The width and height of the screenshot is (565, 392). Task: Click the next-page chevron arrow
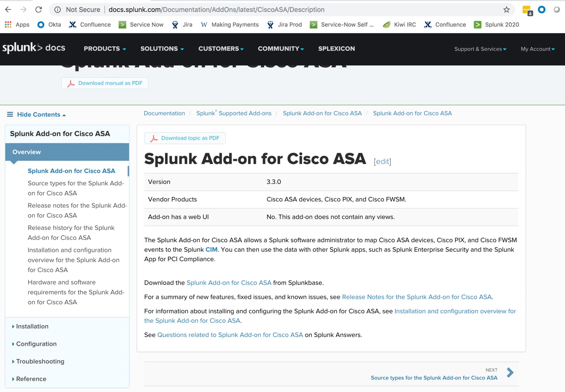click(510, 373)
